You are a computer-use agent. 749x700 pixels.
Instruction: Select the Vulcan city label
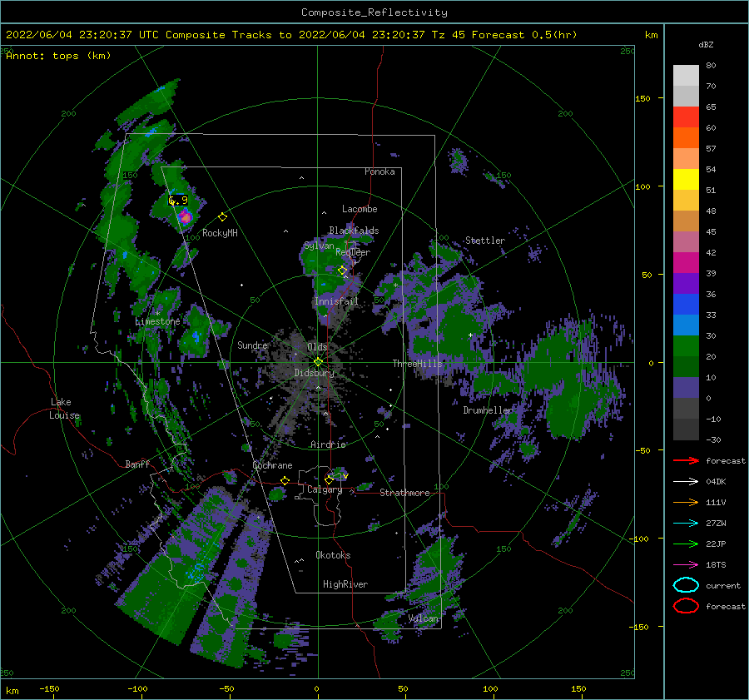pyautogui.click(x=424, y=618)
